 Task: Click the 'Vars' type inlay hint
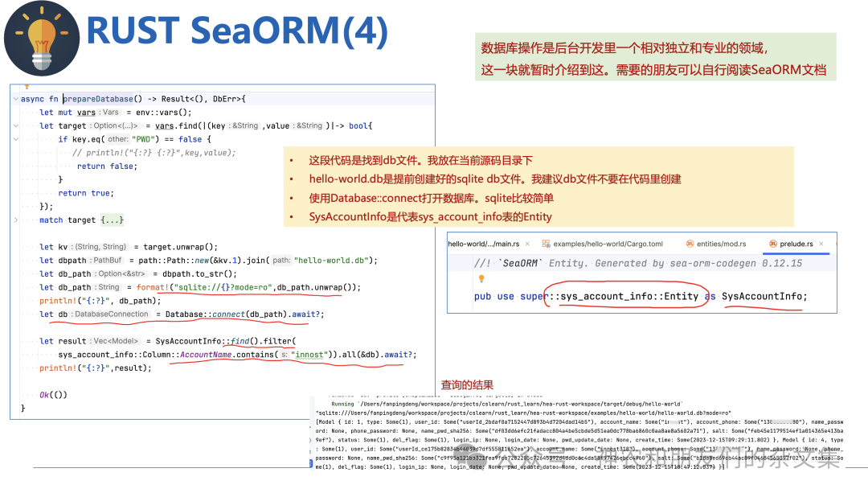[x=109, y=113]
